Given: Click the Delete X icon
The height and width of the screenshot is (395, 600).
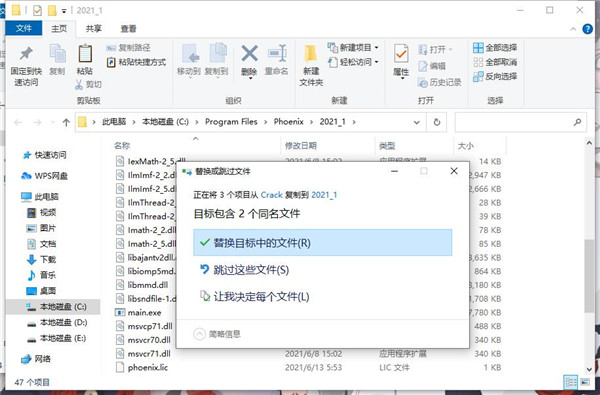Looking at the screenshot, I should point(249,54).
